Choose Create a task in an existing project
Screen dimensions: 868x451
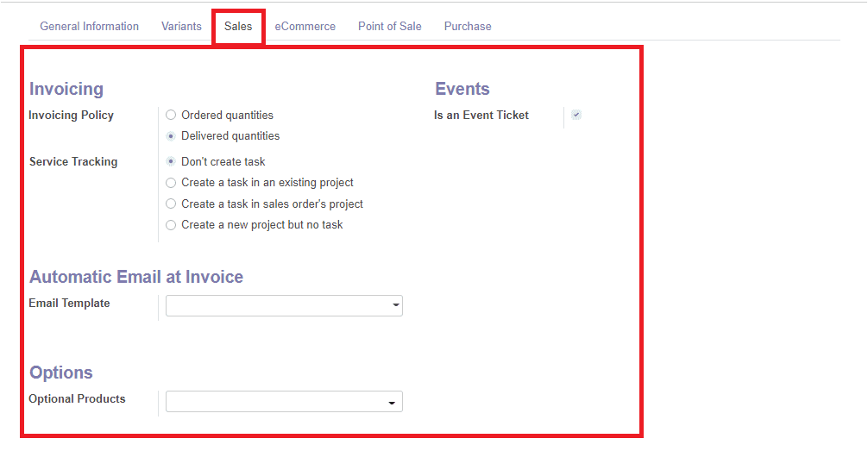171,183
